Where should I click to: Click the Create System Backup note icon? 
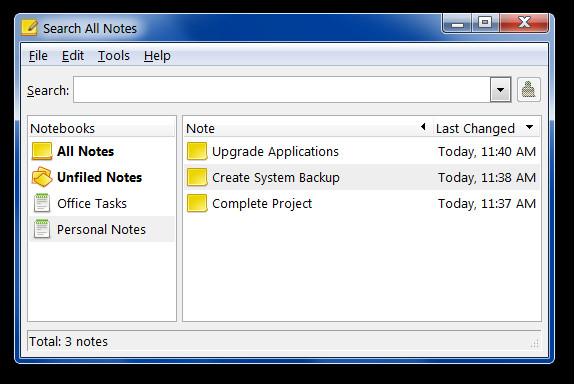pyautogui.click(x=197, y=177)
